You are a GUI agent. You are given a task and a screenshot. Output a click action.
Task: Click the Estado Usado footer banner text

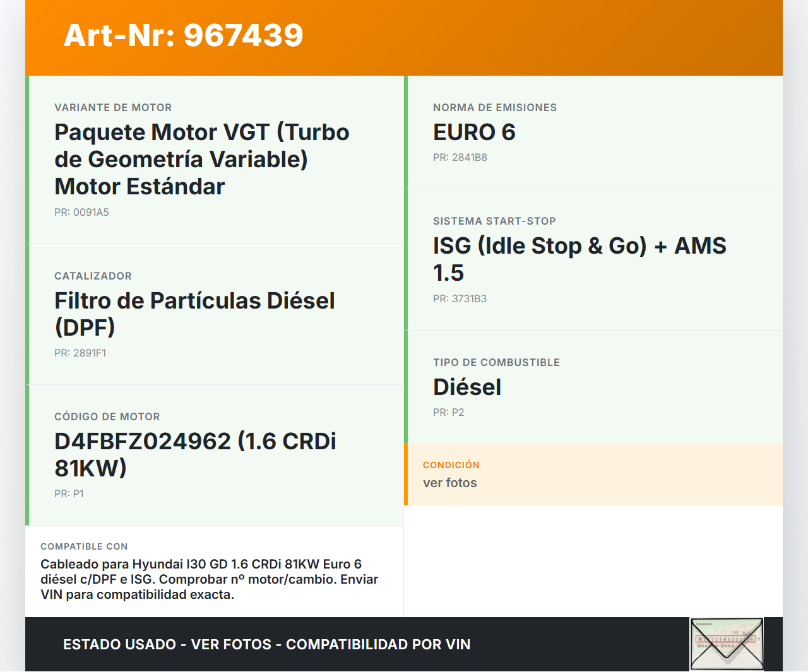point(266,645)
